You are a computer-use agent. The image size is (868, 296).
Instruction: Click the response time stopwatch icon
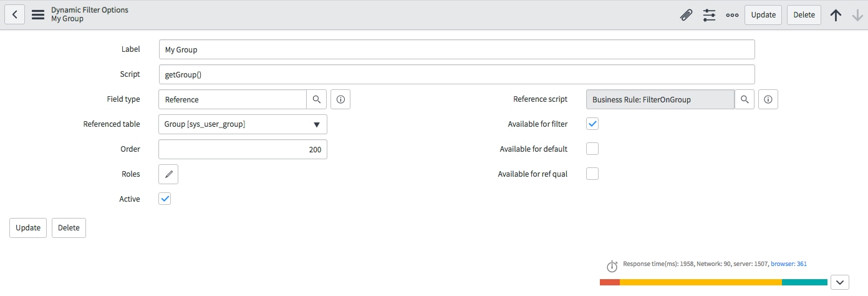tap(612, 267)
